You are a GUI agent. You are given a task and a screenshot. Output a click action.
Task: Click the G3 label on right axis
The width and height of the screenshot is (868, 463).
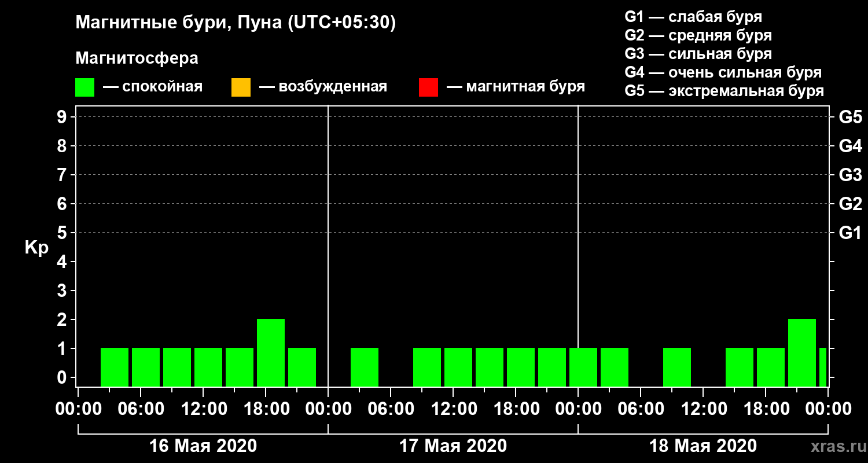tap(850, 175)
